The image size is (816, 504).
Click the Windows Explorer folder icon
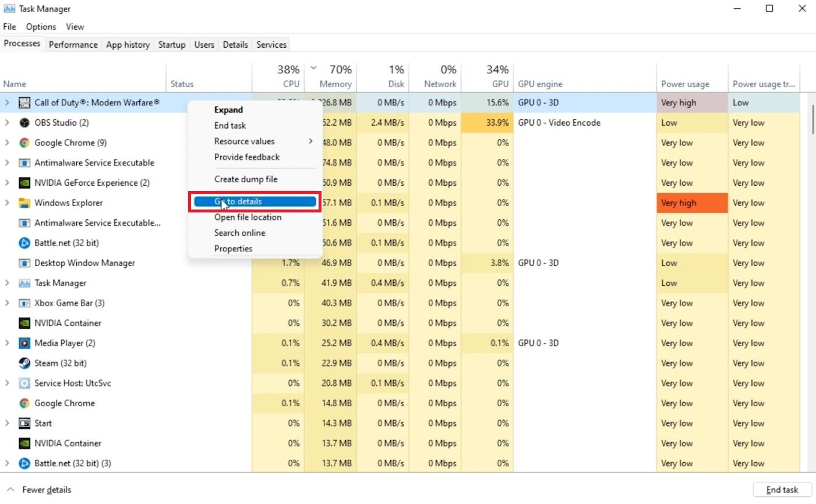click(x=24, y=203)
